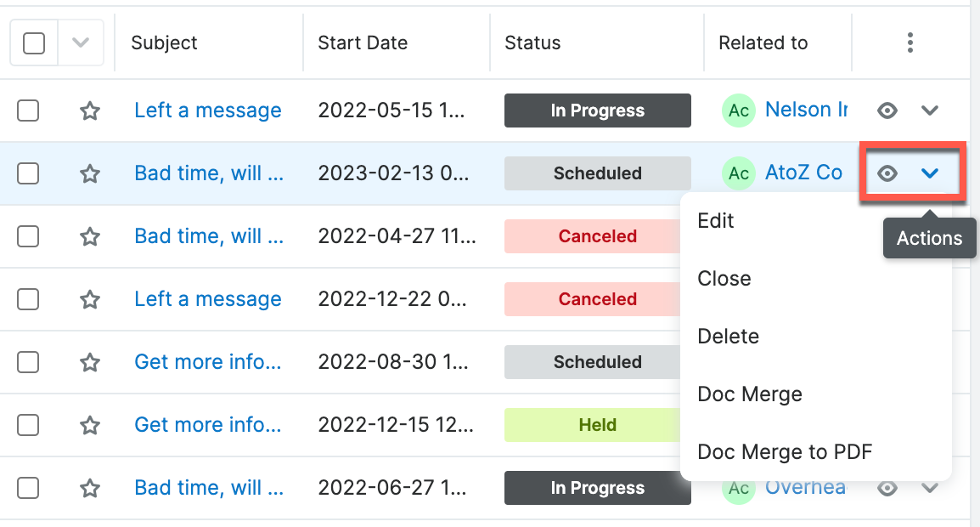Screen dimensions: 980x527
Task: Click the AtoZ Co account avatar
Action: pos(738,173)
